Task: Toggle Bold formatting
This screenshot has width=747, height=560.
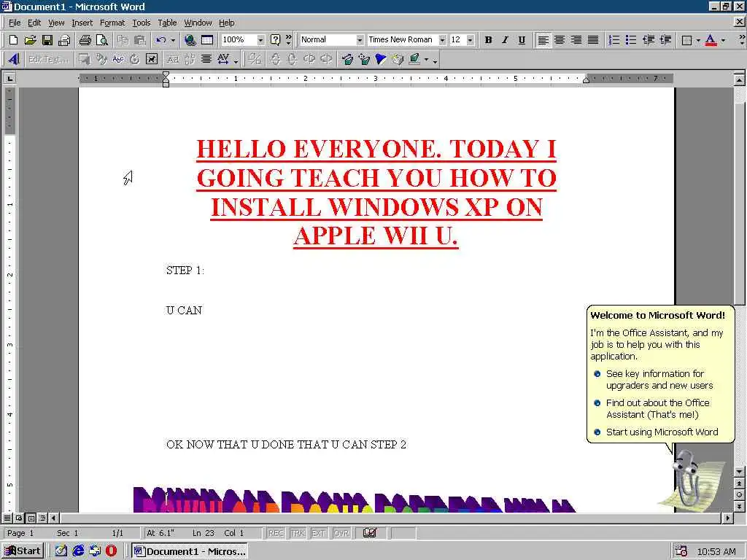Action: point(488,40)
